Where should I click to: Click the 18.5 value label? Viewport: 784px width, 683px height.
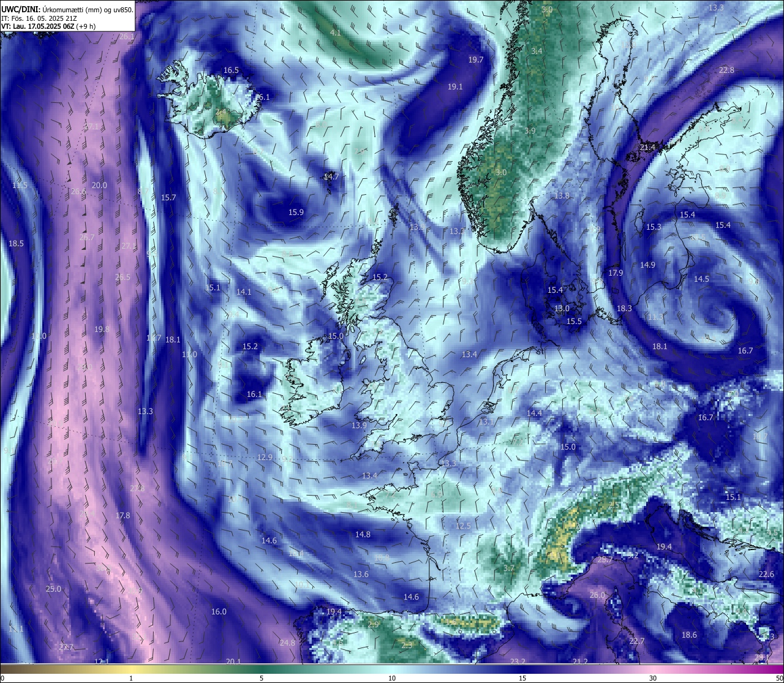16,244
